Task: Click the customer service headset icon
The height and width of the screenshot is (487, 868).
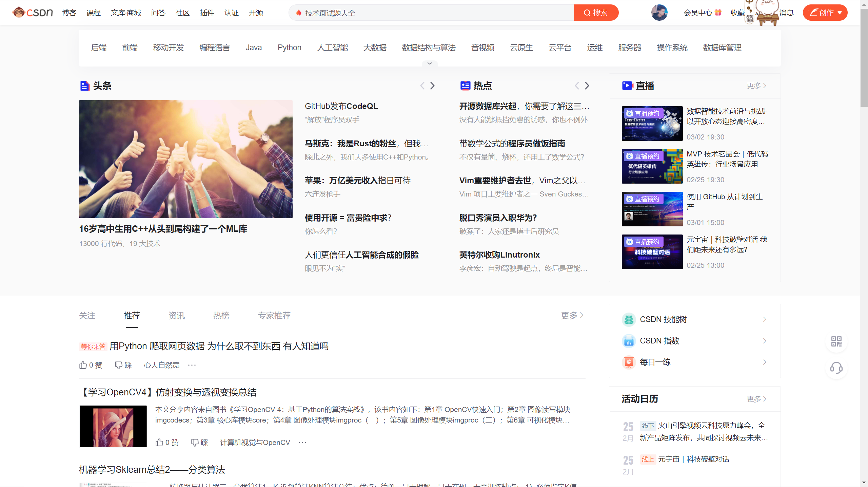Action: (x=836, y=369)
